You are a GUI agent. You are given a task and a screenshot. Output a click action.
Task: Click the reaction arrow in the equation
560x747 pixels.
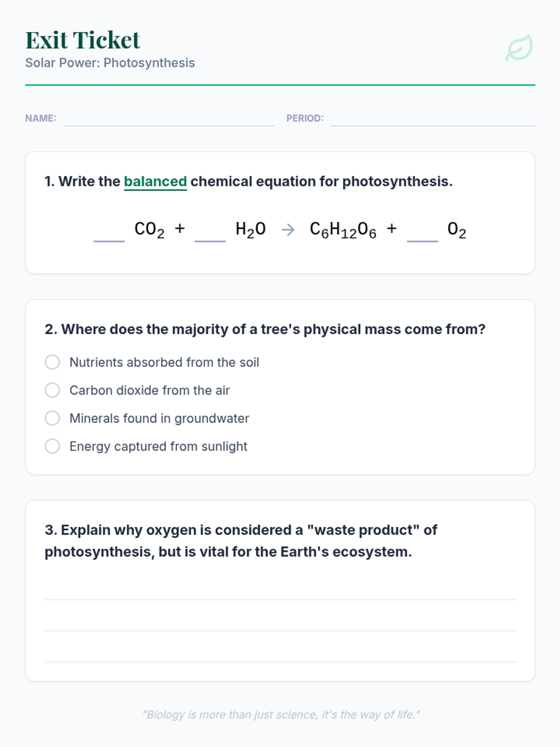pos(288,230)
